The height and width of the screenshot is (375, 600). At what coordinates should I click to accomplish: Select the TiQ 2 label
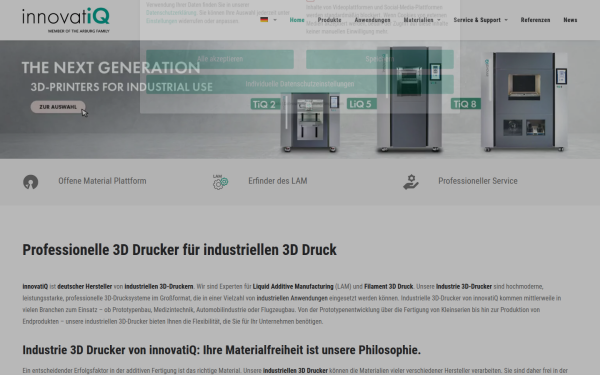265,104
